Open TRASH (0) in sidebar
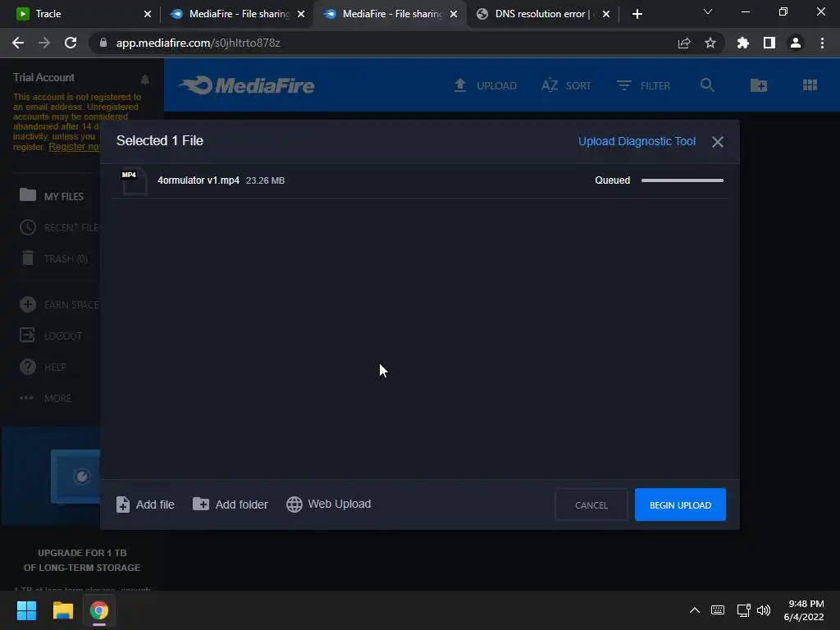The image size is (840, 630). (53, 258)
